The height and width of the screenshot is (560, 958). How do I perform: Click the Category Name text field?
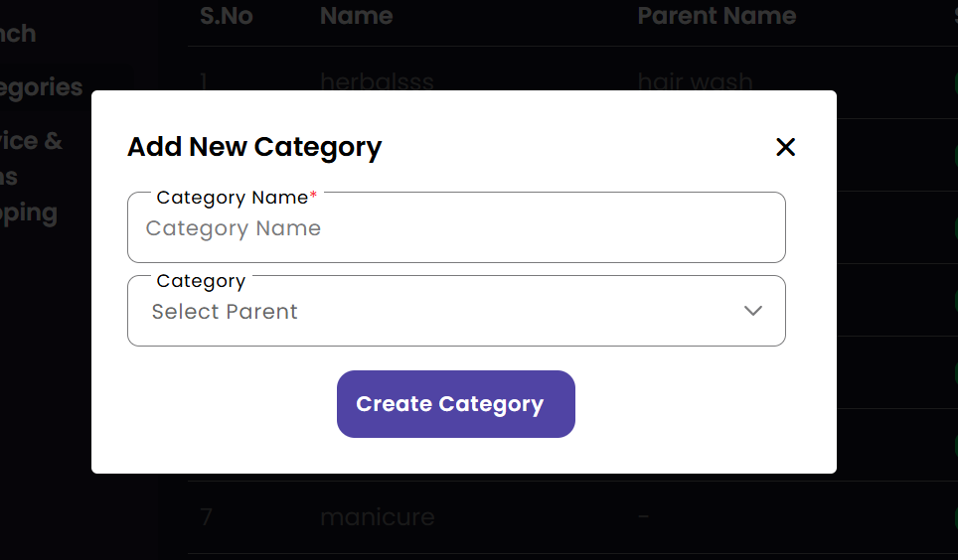[456, 228]
